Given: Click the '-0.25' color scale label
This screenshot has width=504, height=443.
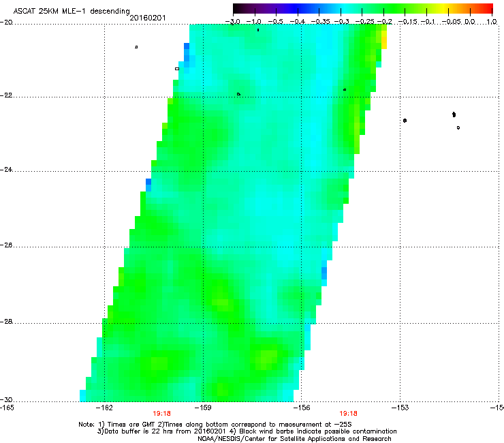Looking at the screenshot, I should (x=365, y=22).
